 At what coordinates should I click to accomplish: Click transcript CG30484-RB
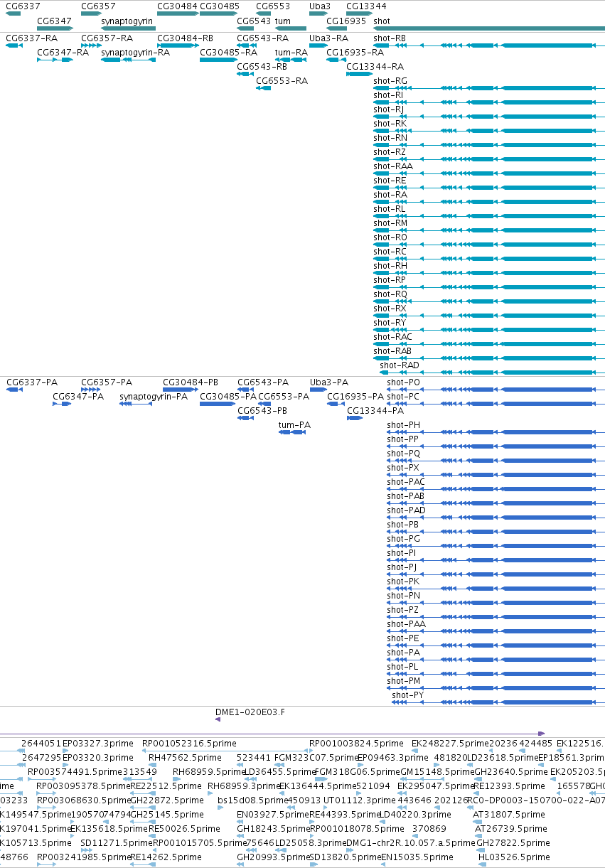[x=185, y=38]
